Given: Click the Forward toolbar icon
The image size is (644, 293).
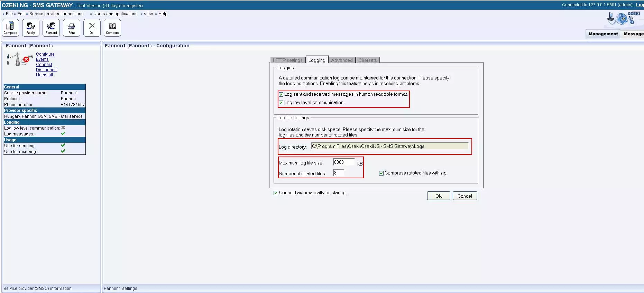Looking at the screenshot, I should tap(51, 28).
